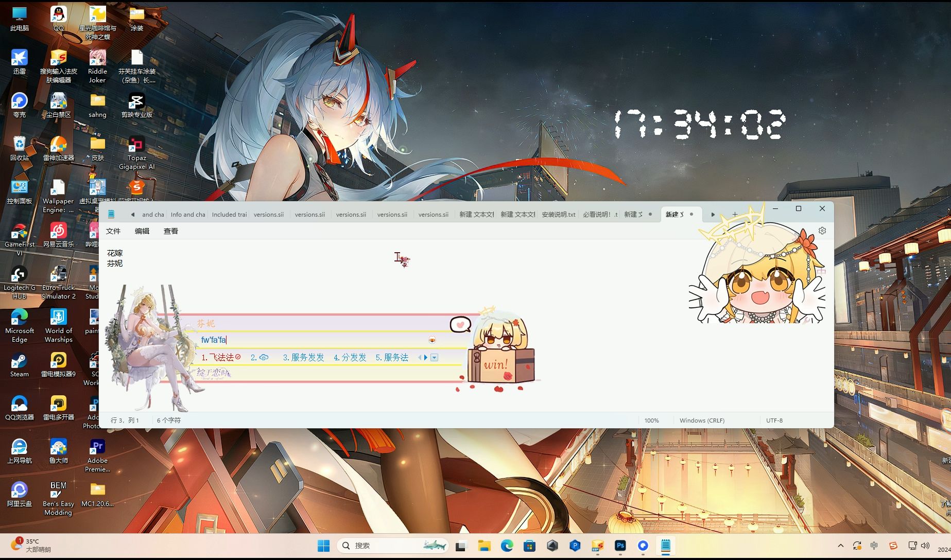
Task: Open the sahng folder on desktop
Action: [97, 105]
